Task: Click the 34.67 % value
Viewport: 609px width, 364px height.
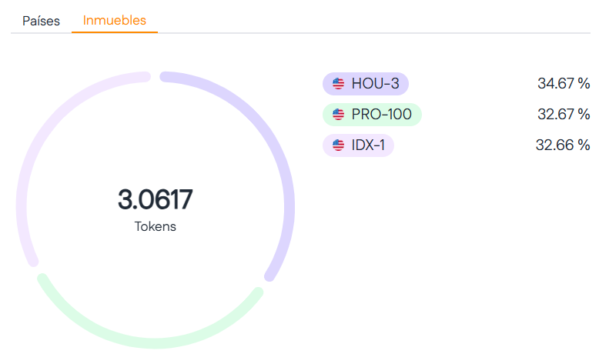Action: [x=564, y=84]
